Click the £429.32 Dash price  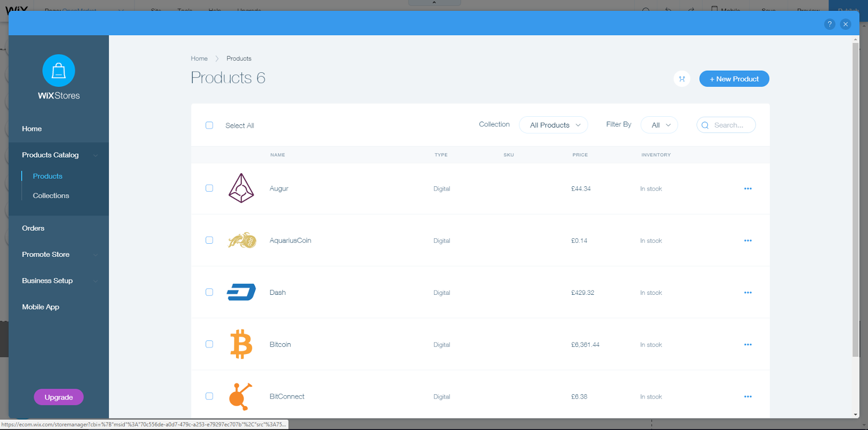(x=583, y=293)
